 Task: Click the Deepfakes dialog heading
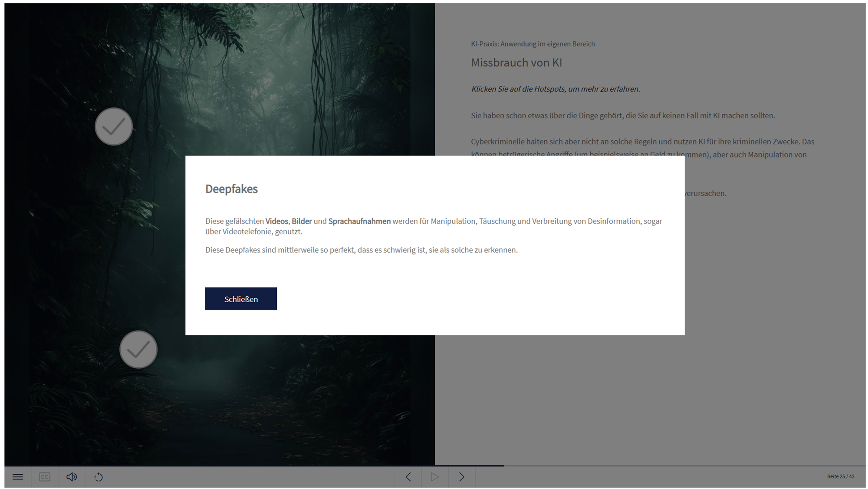pos(231,189)
